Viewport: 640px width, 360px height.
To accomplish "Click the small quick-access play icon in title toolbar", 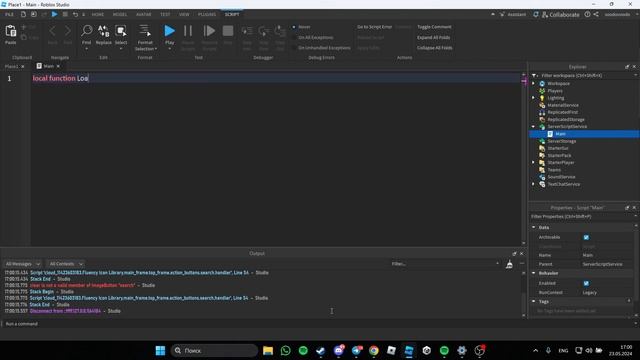I will pos(54,14).
